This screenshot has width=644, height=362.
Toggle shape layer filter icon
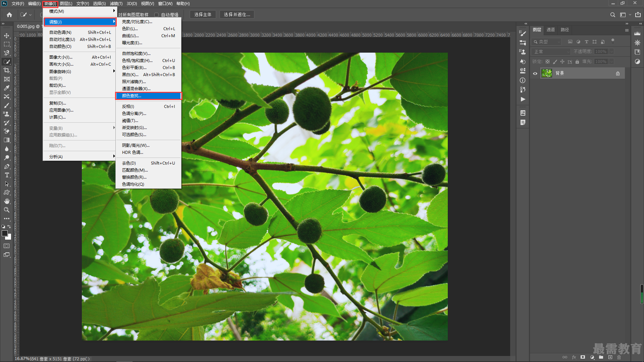tap(594, 42)
